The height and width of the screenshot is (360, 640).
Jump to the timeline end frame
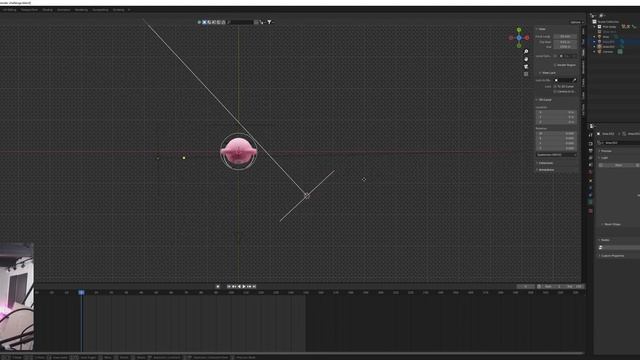tap(254, 287)
